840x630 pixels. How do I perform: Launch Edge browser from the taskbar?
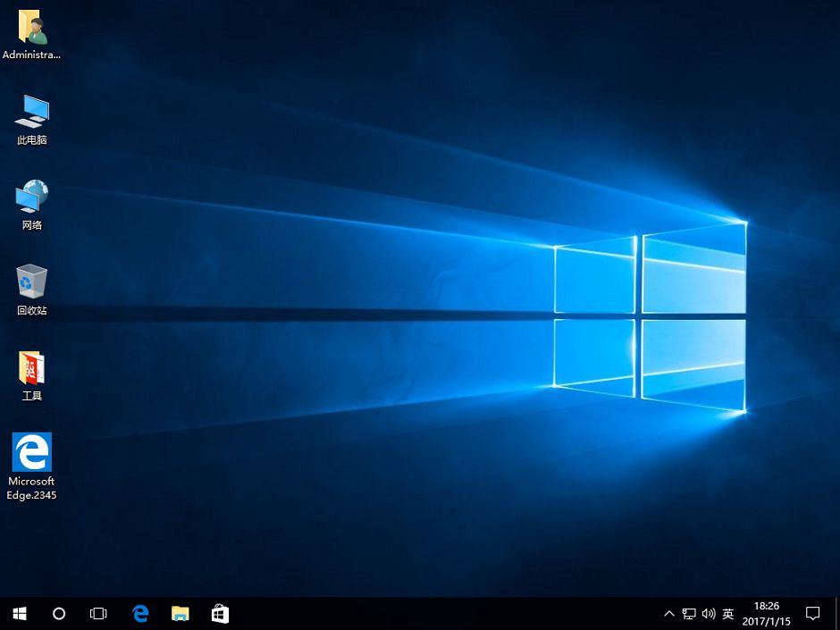point(140,613)
